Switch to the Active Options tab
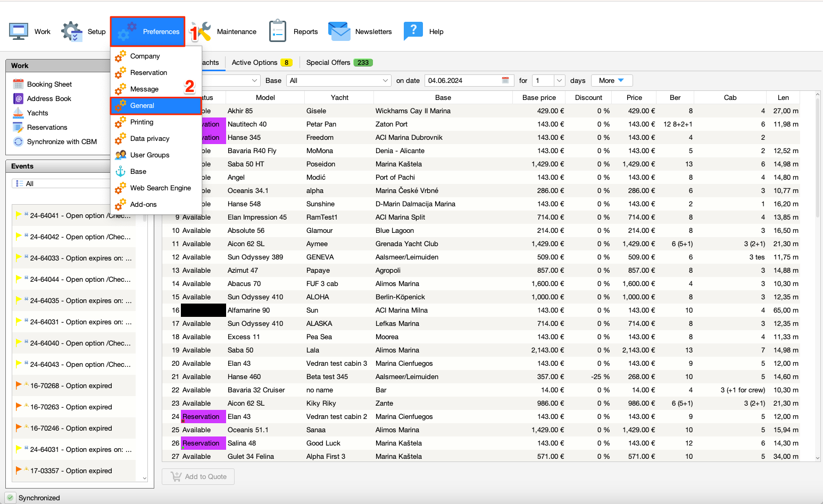Viewport: 823px width, 504px height. (262, 62)
